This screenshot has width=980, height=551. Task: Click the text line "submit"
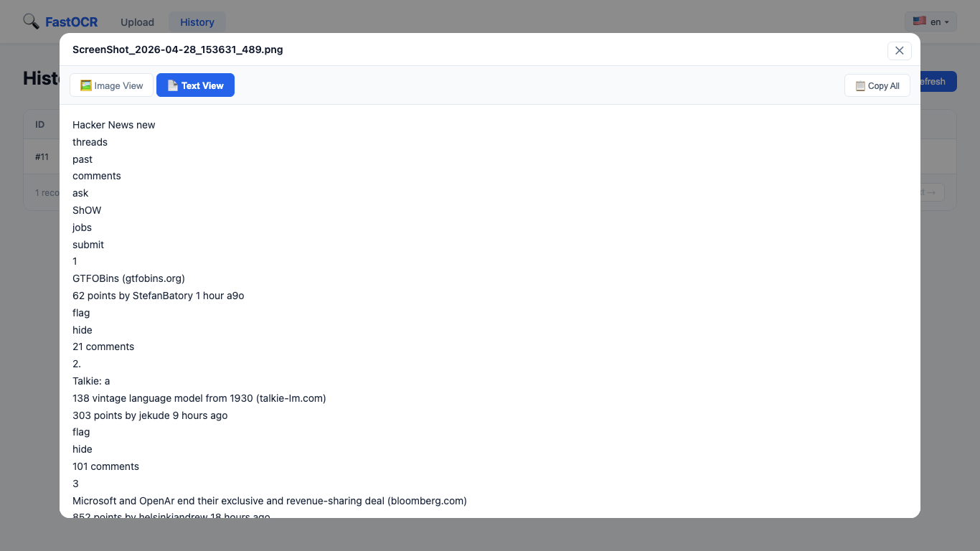(x=88, y=245)
